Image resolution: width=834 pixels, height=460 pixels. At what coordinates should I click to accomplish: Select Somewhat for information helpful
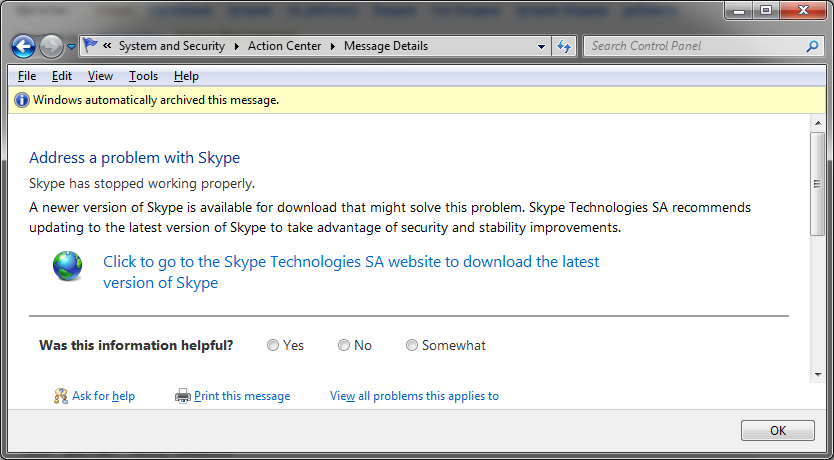click(x=412, y=346)
